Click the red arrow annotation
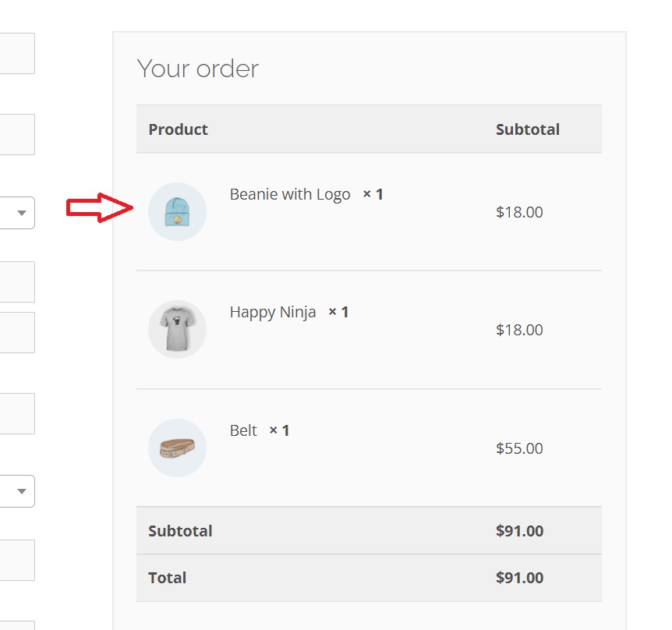 (100, 208)
